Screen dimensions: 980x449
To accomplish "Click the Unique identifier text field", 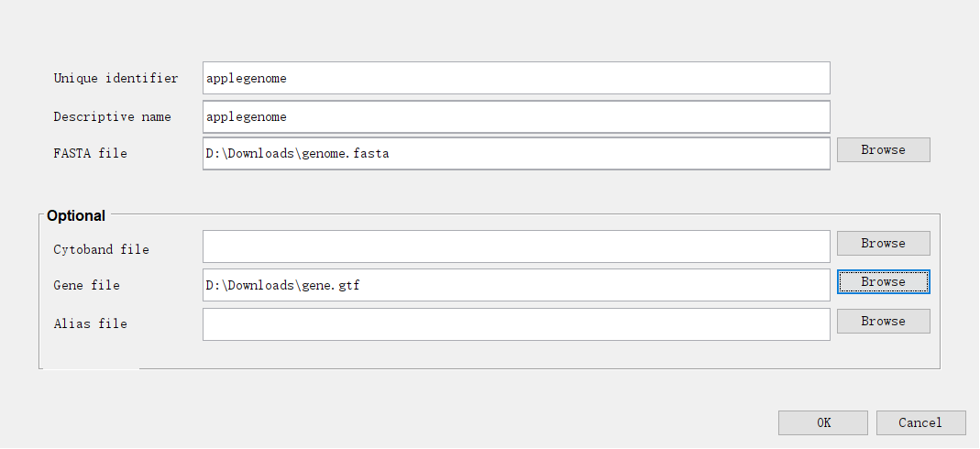I will pos(516,78).
